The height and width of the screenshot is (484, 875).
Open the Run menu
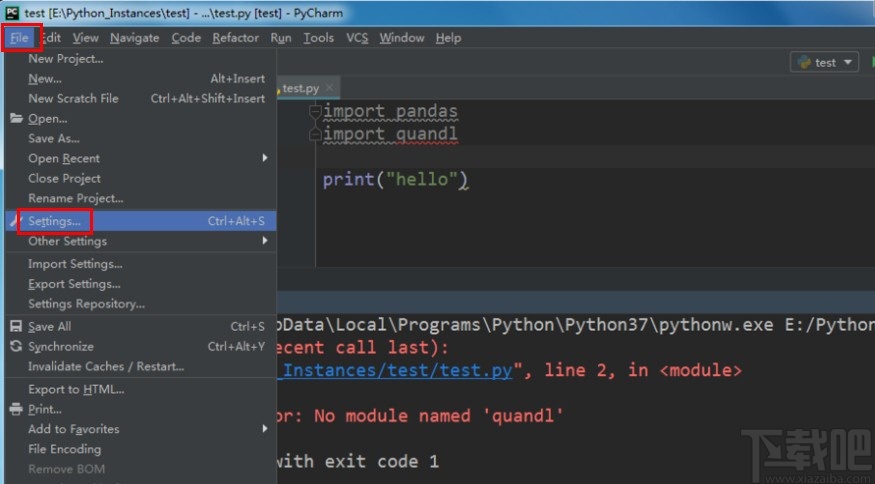(281, 38)
